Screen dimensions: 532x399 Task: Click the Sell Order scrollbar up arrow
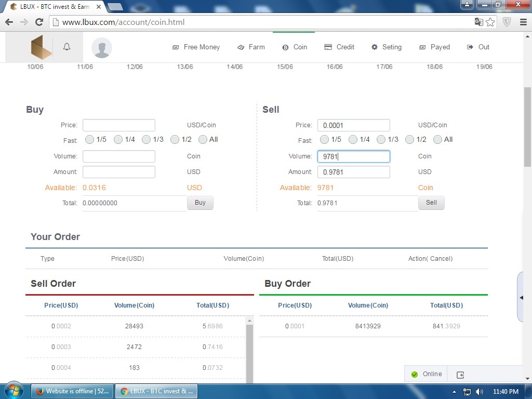click(249, 321)
